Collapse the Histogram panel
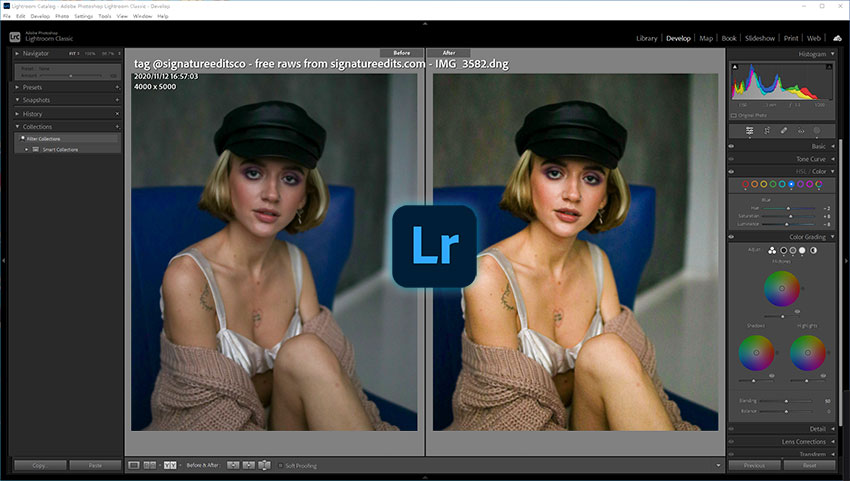This screenshot has height=481, width=850. point(833,54)
